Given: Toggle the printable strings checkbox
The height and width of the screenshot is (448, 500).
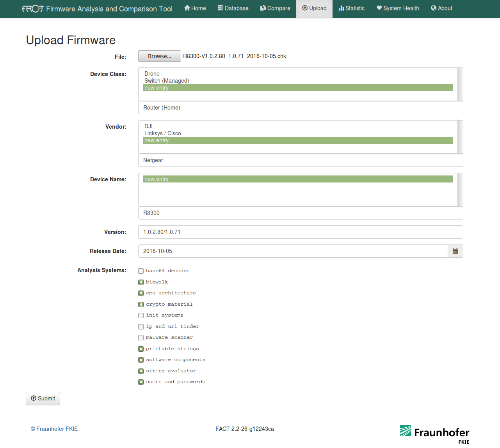Looking at the screenshot, I should click(x=141, y=349).
